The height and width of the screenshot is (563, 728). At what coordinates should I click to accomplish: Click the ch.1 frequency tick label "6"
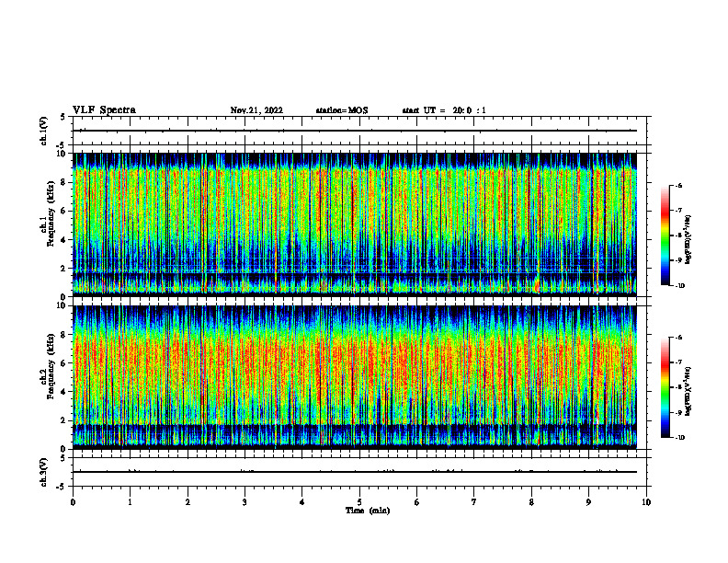coord(64,211)
